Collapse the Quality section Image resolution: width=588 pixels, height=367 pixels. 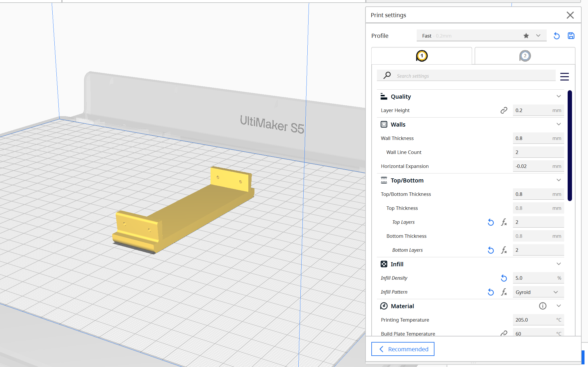pos(558,96)
